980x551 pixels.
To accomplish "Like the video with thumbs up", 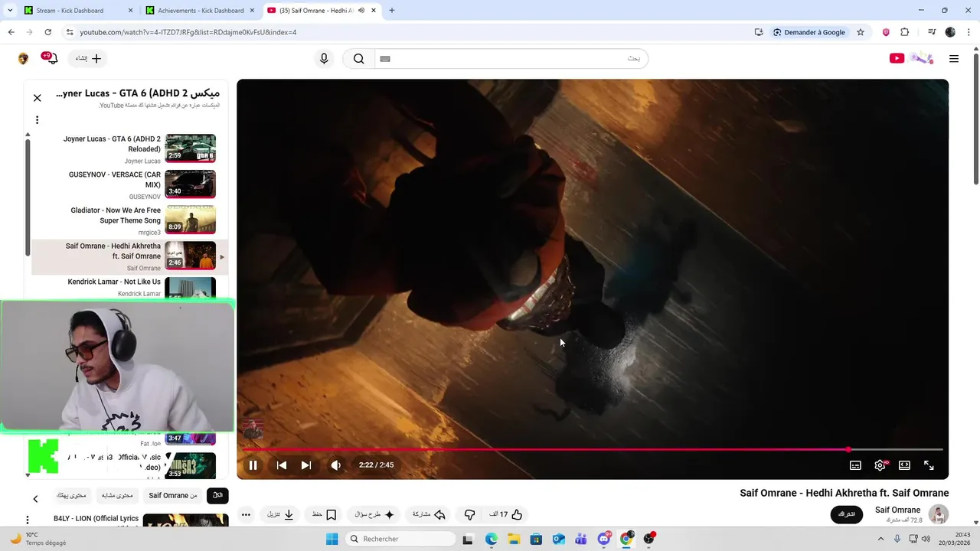I will [x=506, y=515].
